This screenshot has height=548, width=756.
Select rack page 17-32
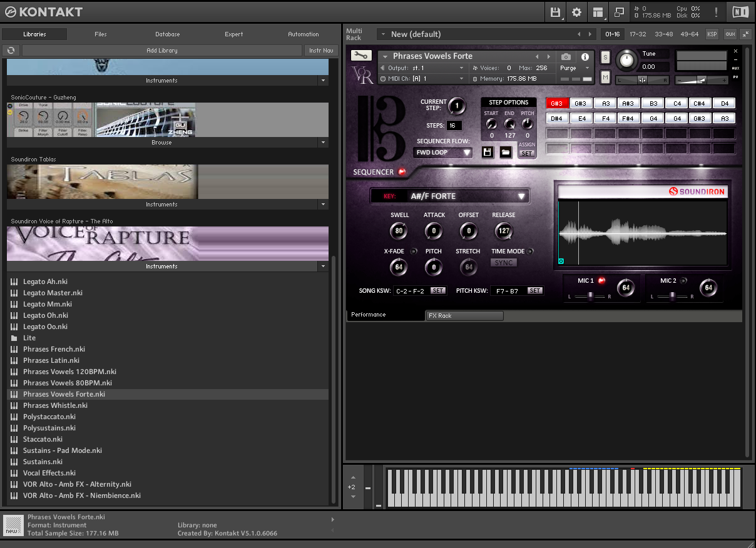tap(638, 34)
